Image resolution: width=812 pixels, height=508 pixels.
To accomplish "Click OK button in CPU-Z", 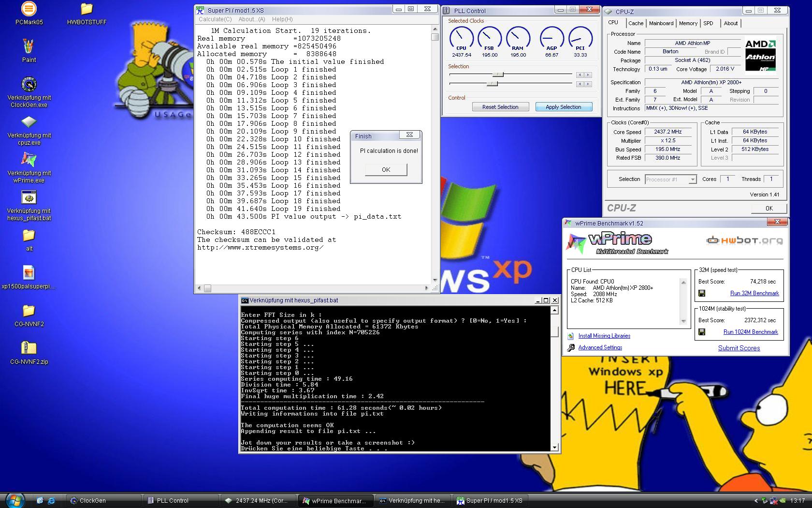I will pos(768,209).
